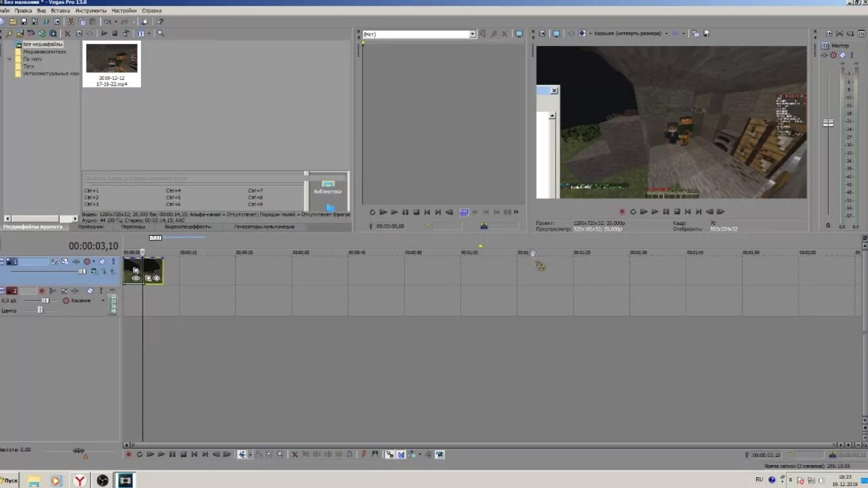Stop the video preview playback

click(x=676, y=211)
